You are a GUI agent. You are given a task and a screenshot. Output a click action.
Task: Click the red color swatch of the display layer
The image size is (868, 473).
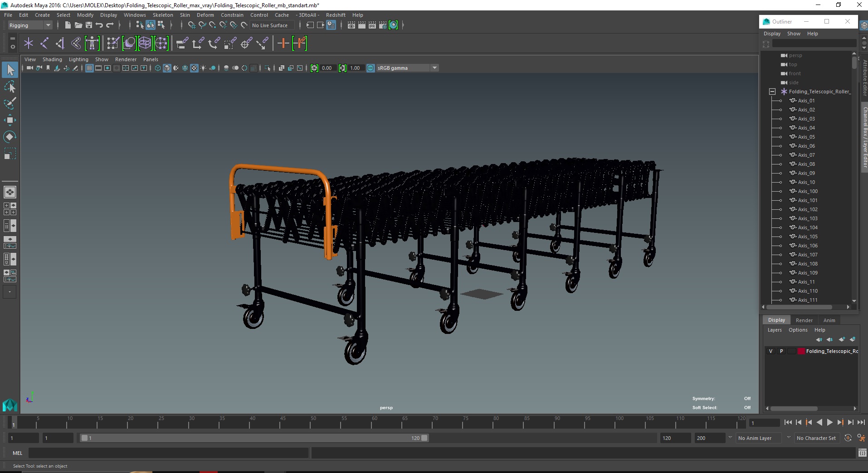tap(801, 351)
